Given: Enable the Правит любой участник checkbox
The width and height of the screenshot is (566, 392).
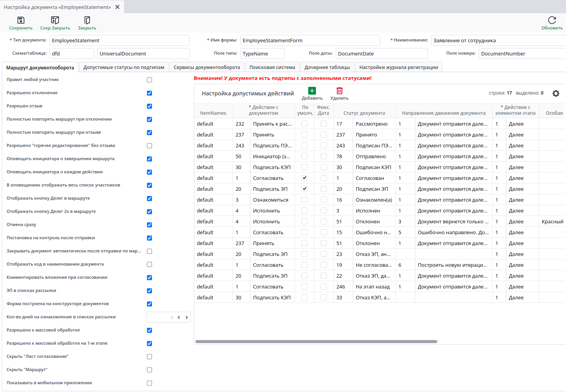Looking at the screenshot, I should tap(149, 80).
